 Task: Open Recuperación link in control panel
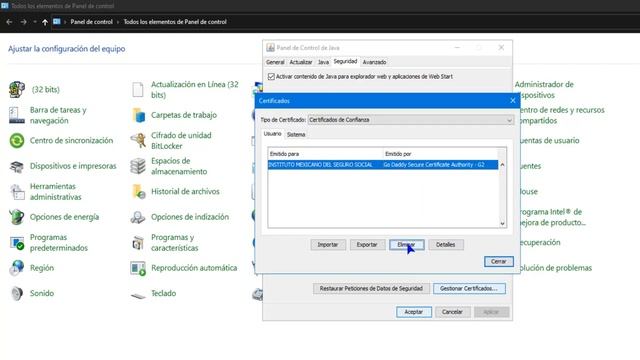[540, 242]
